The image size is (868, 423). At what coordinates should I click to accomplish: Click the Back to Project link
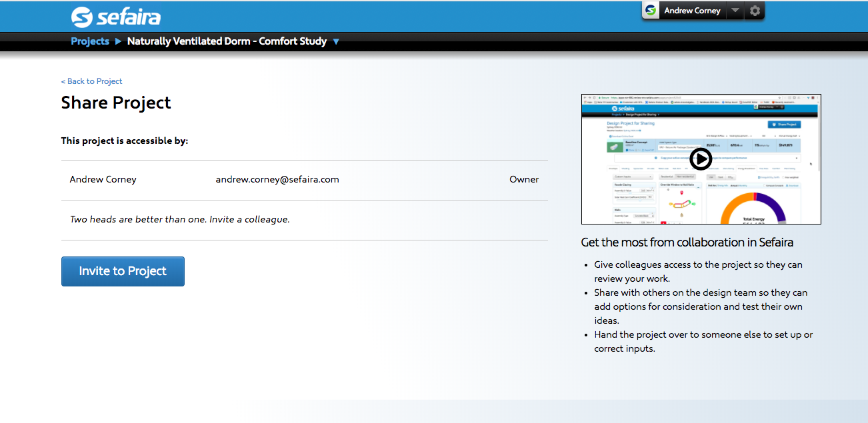point(92,81)
